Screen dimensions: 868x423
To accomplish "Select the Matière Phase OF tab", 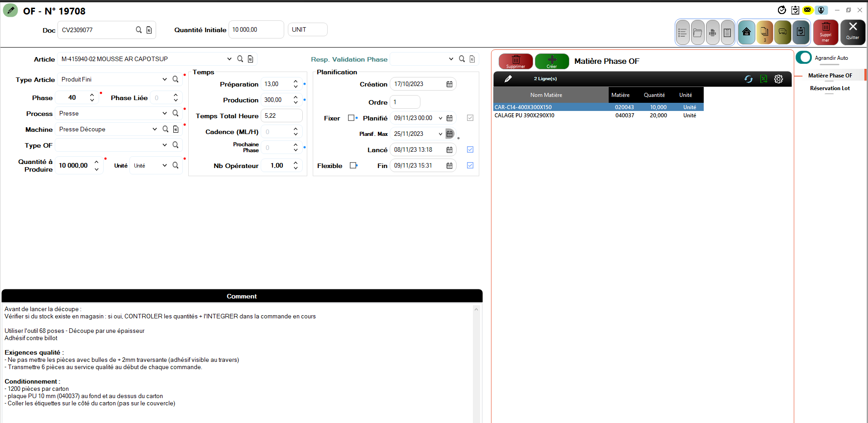I will pyautogui.click(x=830, y=76).
